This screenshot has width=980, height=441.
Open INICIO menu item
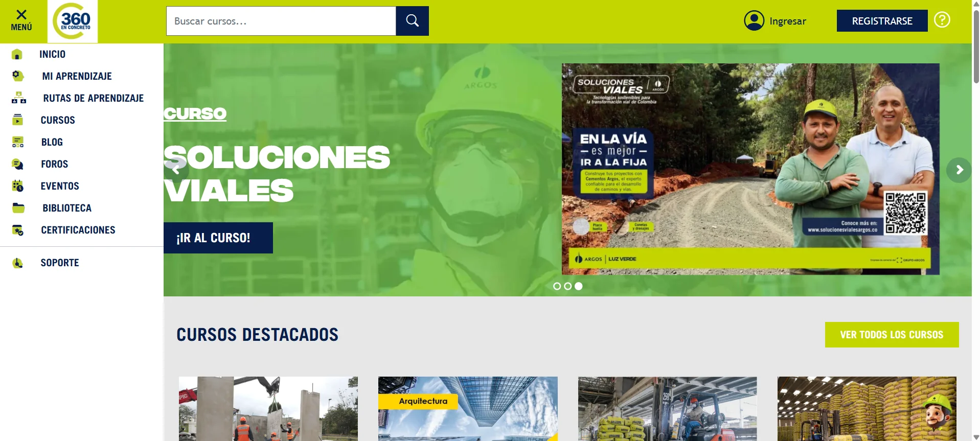point(52,54)
